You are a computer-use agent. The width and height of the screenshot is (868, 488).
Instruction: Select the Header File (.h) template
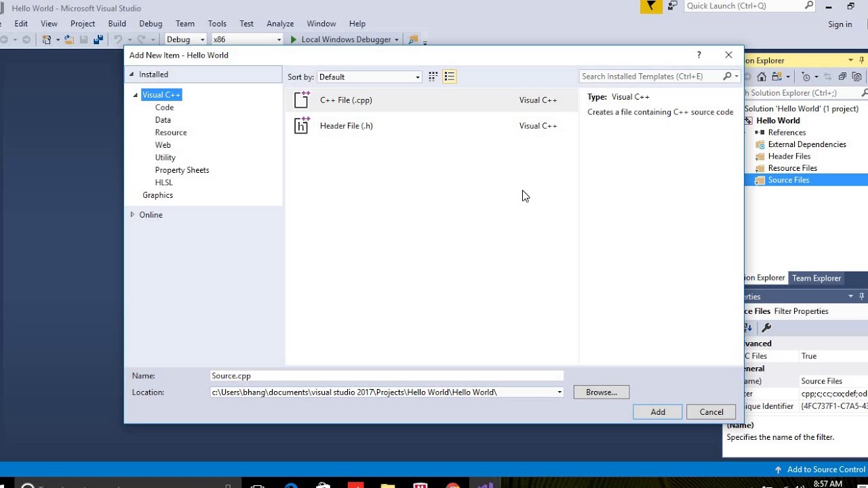tap(433, 126)
